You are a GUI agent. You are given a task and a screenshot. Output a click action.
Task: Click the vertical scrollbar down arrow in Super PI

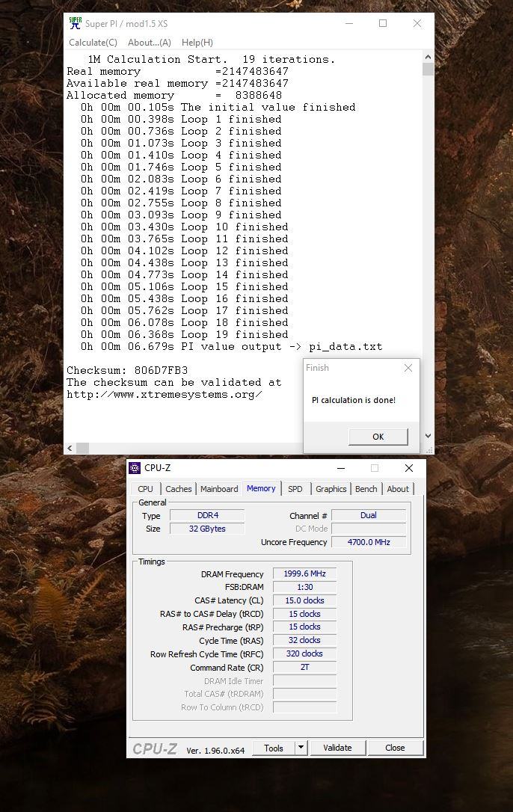[428, 436]
